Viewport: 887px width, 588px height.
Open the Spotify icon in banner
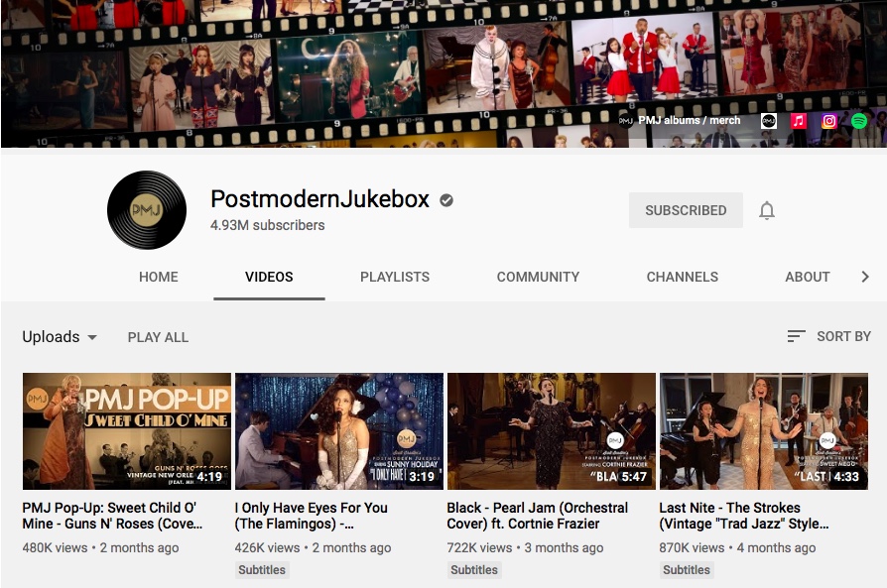858,121
